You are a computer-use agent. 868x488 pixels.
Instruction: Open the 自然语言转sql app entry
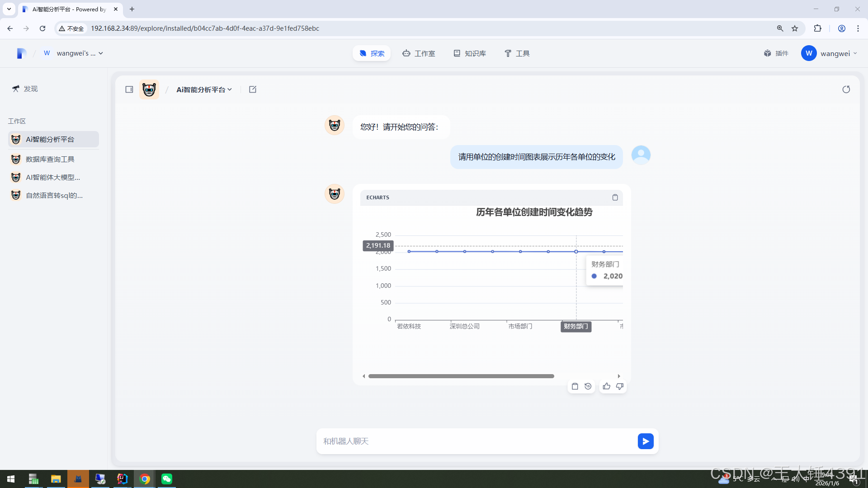coord(54,195)
